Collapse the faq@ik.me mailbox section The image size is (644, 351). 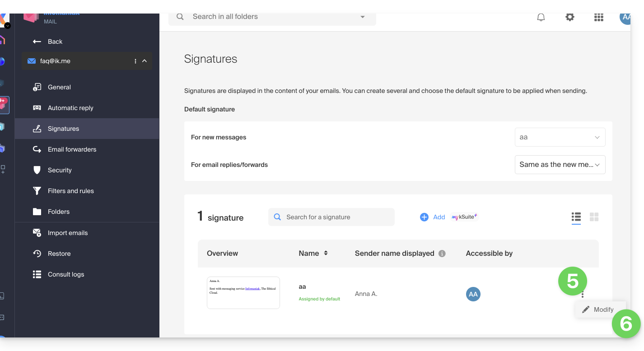tap(145, 61)
